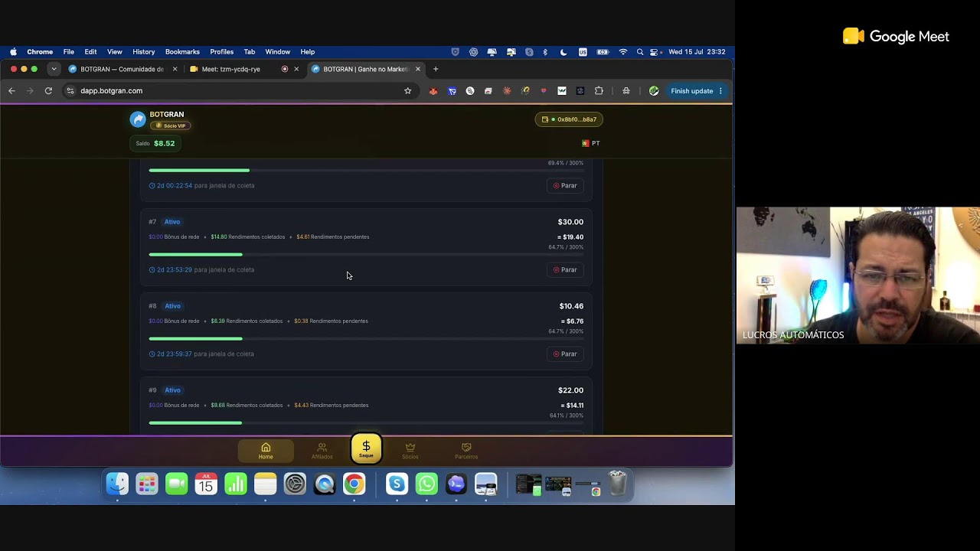Open QuickTime Player from the Dock
Image resolution: width=980 pixels, height=551 pixels.
(x=325, y=484)
